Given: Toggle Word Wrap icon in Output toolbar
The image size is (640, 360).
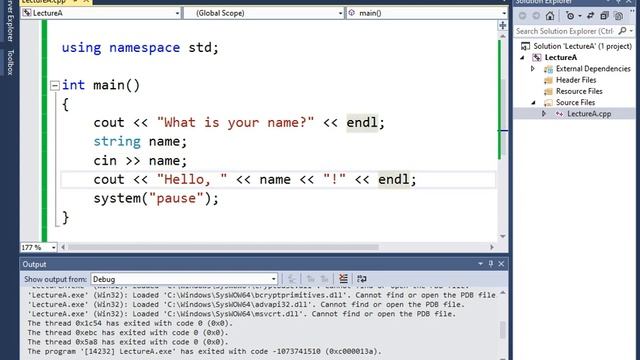Looking at the screenshot, I should pyautogui.click(x=362, y=279).
